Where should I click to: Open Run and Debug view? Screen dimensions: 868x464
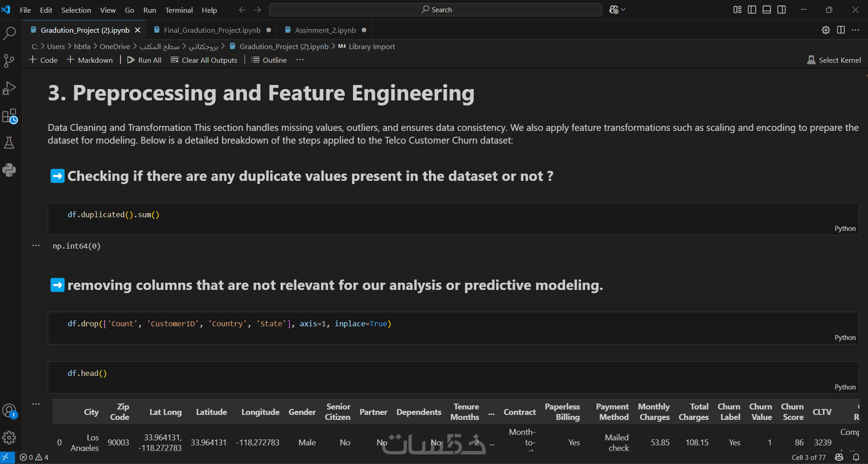click(x=9, y=88)
